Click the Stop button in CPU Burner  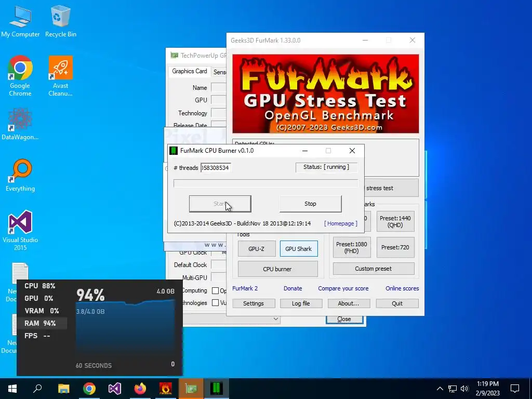310,204
